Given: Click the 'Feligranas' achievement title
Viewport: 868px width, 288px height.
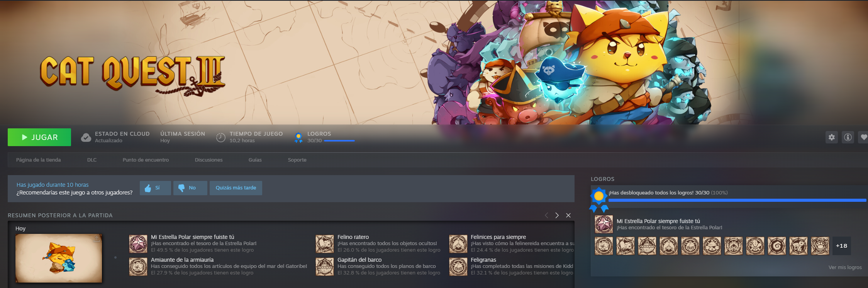Looking at the screenshot, I should [483, 260].
